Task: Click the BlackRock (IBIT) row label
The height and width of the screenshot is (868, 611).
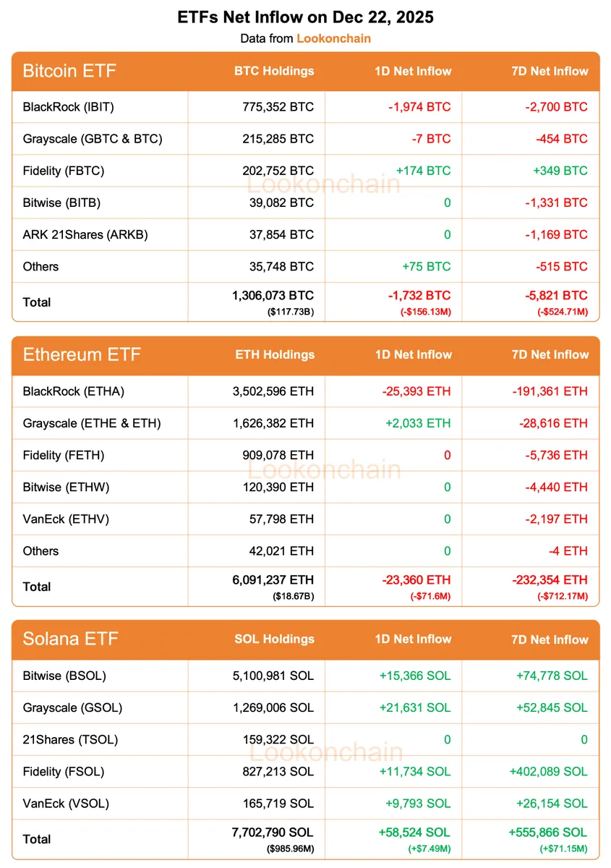Action: tap(69, 107)
